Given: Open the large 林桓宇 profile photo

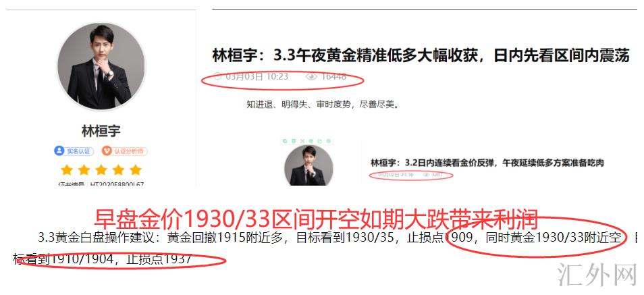Looking at the screenshot, I should pyautogui.click(x=101, y=66).
